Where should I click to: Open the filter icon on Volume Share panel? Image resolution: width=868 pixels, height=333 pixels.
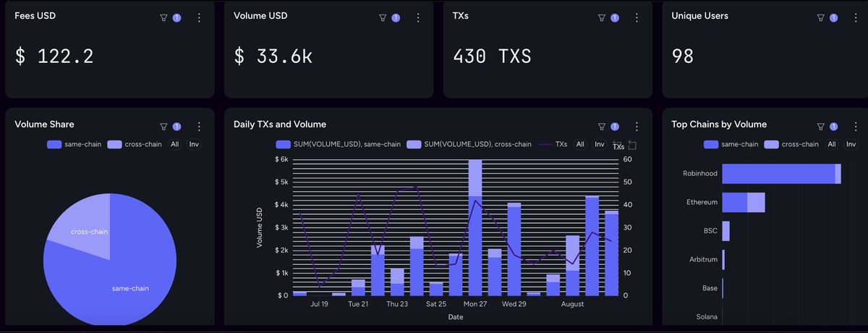coord(163,126)
